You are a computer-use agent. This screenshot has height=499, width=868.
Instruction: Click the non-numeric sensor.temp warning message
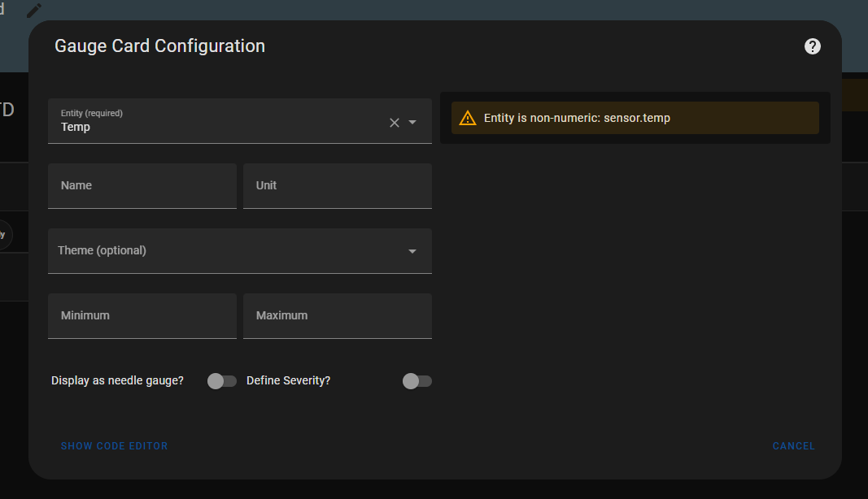coord(577,118)
